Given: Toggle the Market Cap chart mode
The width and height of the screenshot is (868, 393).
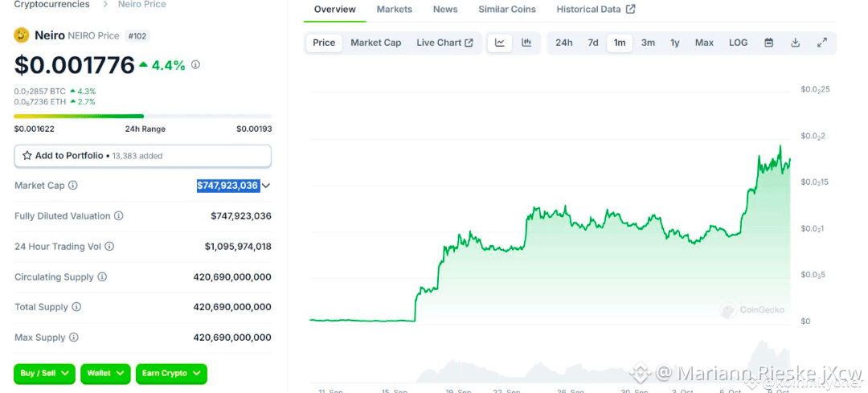Looking at the screenshot, I should 376,43.
